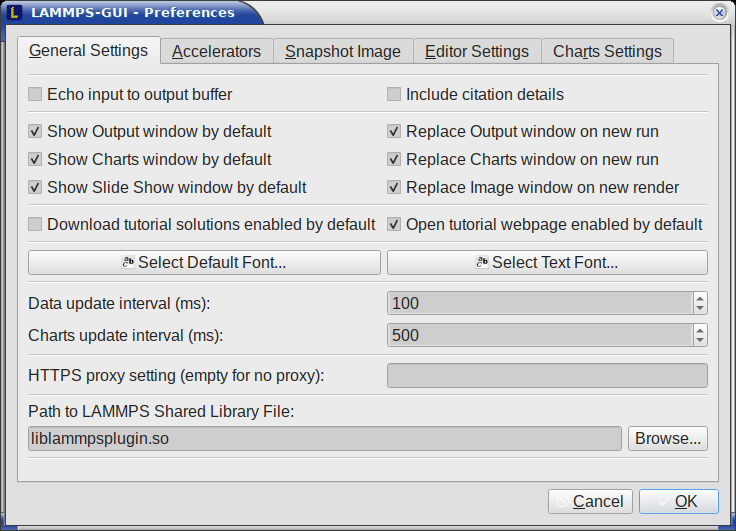The image size is (736, 531).
Task: Open the Charts Settings tab
Action: 607,51
